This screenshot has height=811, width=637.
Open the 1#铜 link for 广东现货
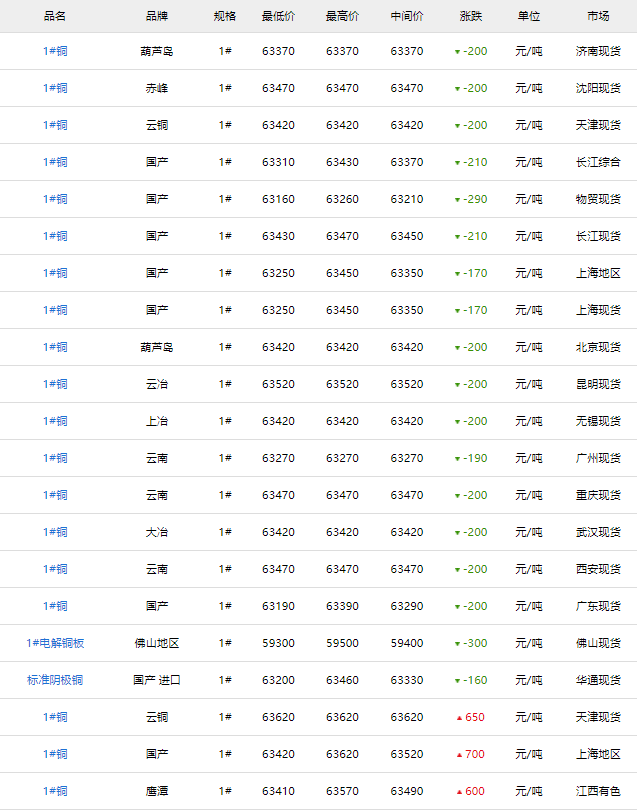[55, 606]
